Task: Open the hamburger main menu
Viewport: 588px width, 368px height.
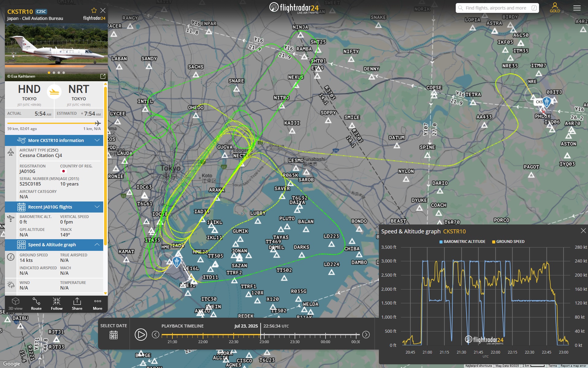Action: pos(577,8)
